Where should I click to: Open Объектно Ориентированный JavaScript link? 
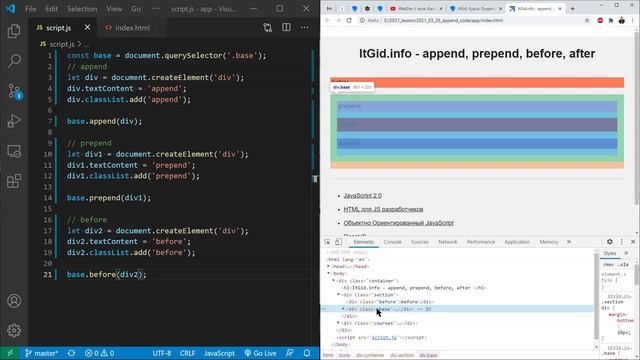coord(398,223)
